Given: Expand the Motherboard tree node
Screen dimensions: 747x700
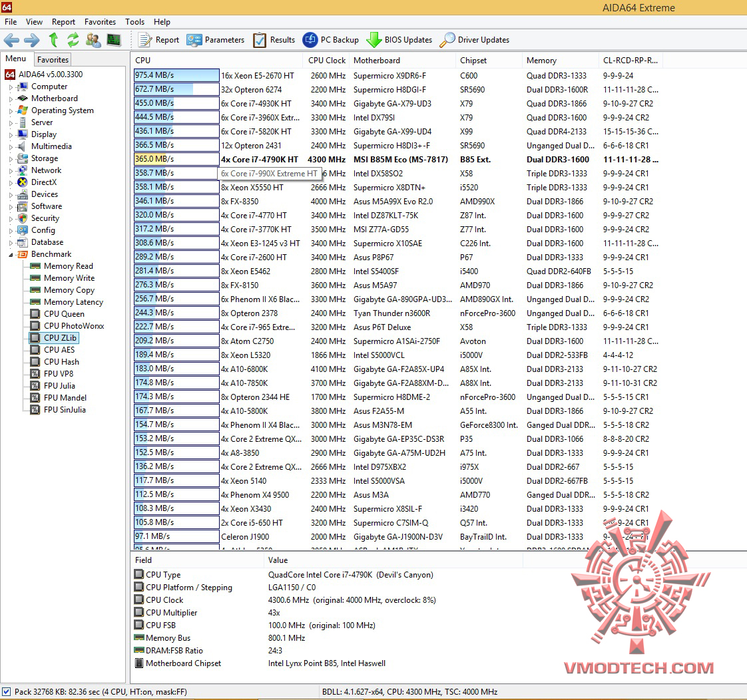Looking at the screenshot, I should click(11, 99).
